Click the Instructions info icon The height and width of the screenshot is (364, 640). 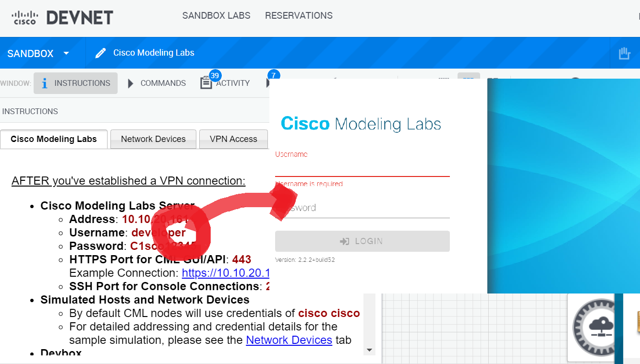[45, 83]
